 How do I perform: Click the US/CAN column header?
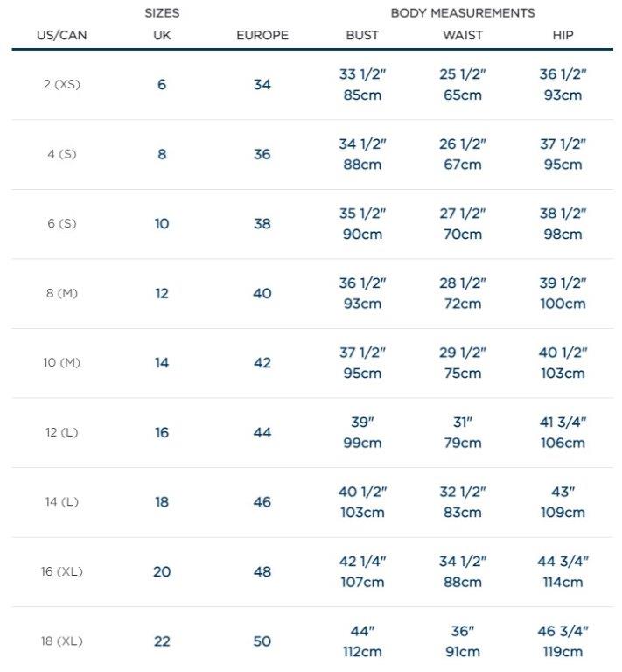pyautogui.click(x=61, y=36)
